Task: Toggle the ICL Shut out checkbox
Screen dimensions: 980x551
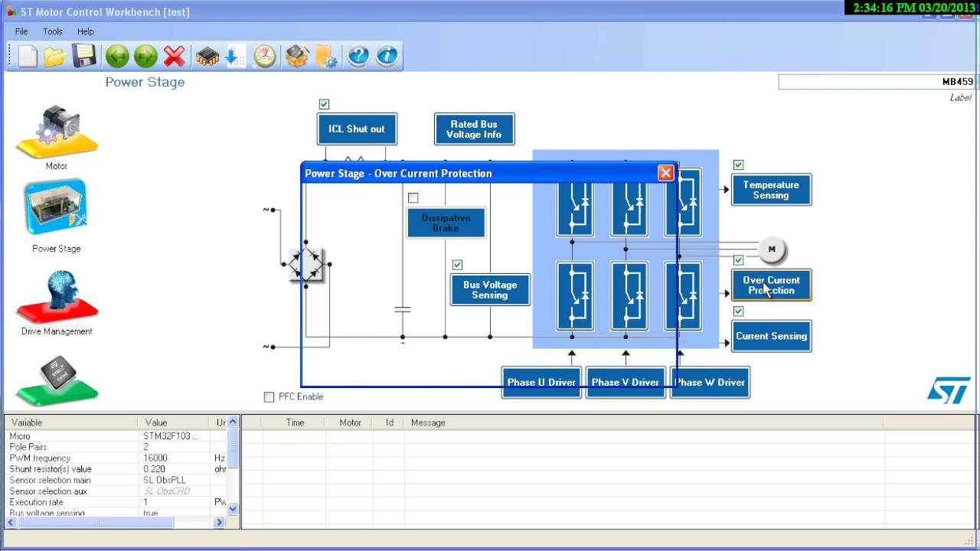Action: click(324, 104)
